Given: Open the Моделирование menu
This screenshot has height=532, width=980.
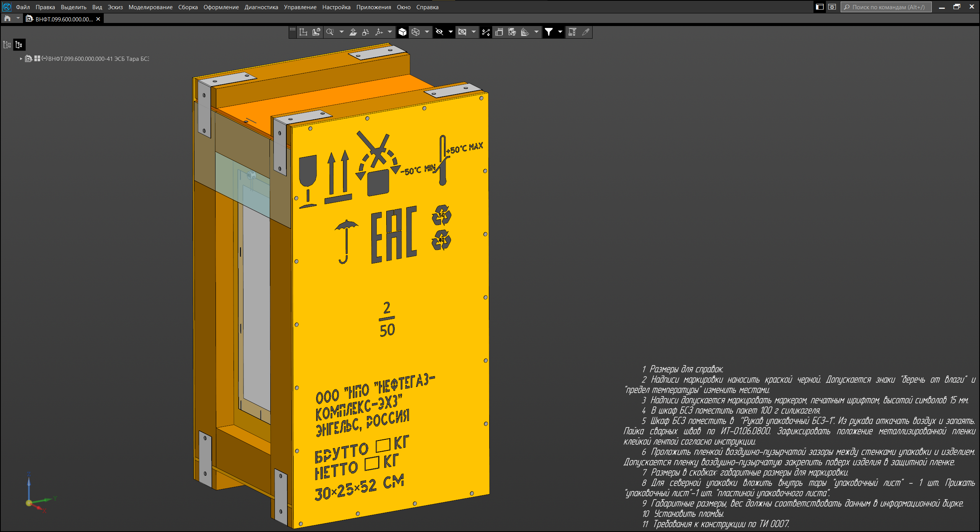Looking at the screenshot, I should pos(150,7).
